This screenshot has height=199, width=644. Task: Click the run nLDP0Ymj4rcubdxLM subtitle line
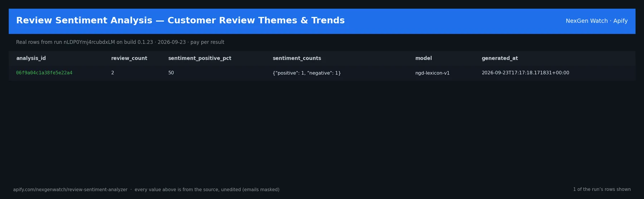point(120,42)
